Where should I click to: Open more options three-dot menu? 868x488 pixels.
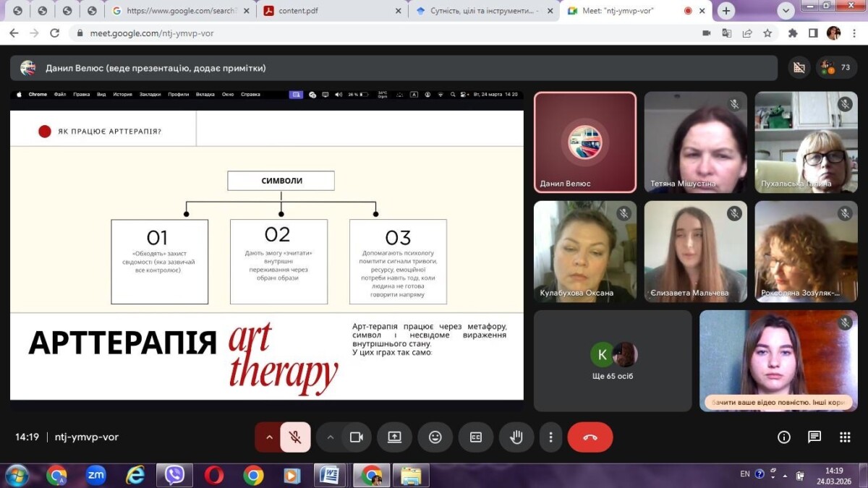click(550, 437)
